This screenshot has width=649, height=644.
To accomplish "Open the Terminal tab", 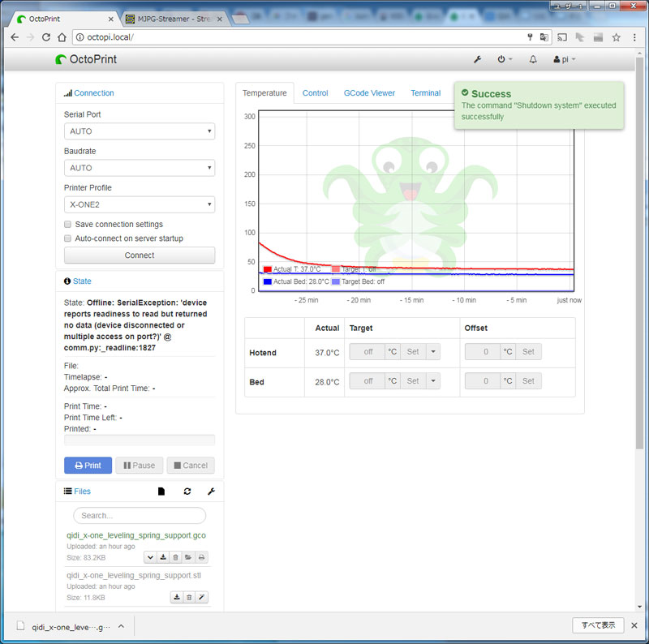I will pos(425,93).
